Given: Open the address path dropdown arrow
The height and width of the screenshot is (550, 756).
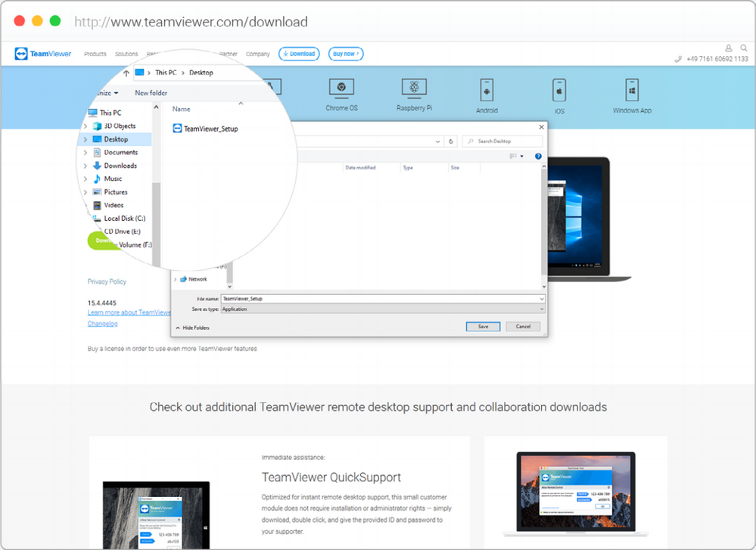Looking at the screenshot, I should (x=437, y=141).
